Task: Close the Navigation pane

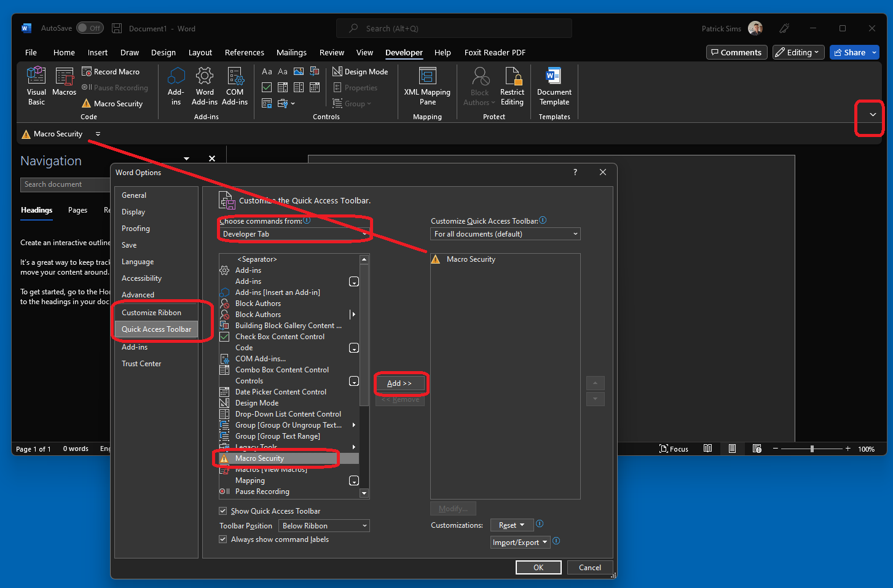Action: (x=212, y=159)
